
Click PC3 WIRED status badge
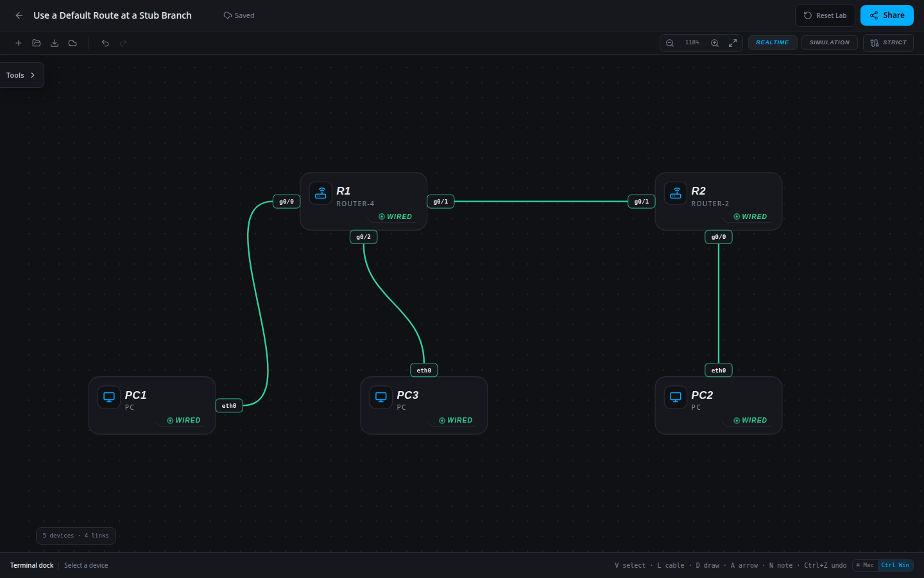(x=456, y=420)
